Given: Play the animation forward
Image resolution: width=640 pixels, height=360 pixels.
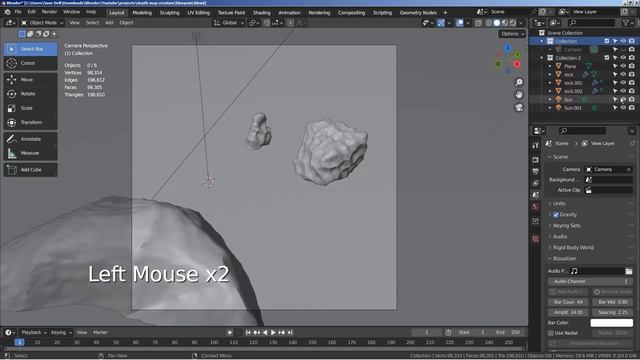Looking at the screenshot, I should tap(273, 333).
